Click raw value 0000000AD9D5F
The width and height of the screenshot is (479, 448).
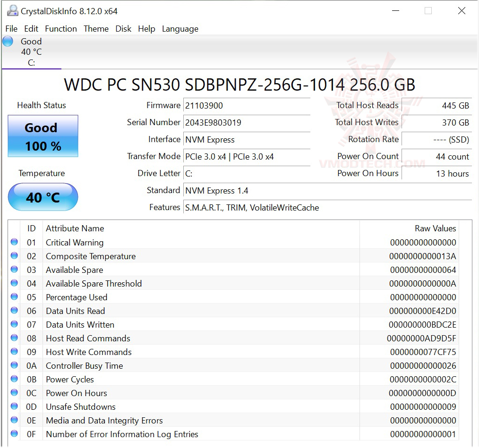click(421, 338)
